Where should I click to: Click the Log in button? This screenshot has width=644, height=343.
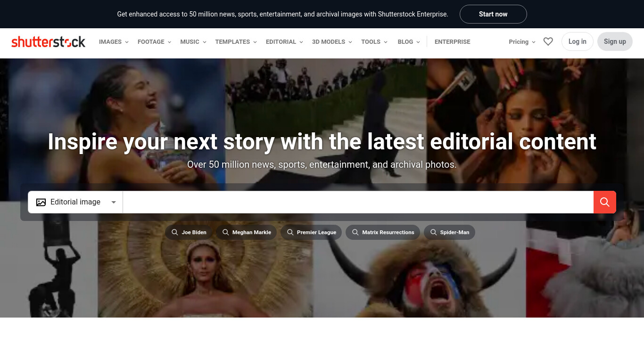tap(578, 41)
